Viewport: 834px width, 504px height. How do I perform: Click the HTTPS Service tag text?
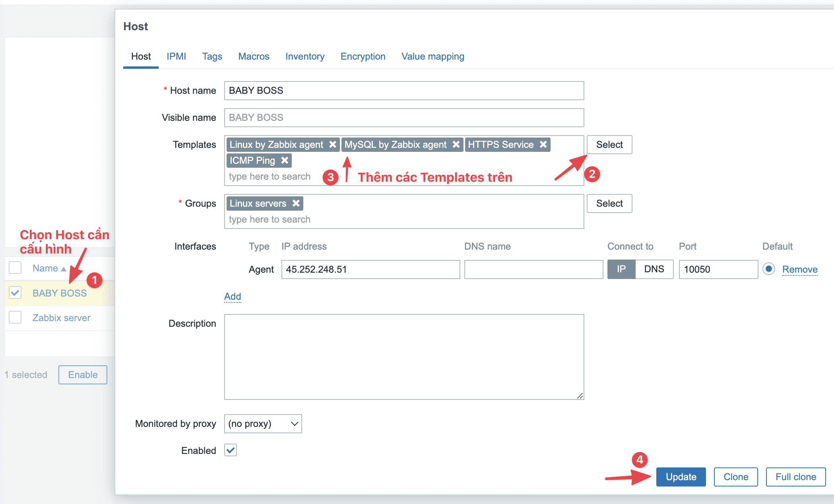(500, 145)
